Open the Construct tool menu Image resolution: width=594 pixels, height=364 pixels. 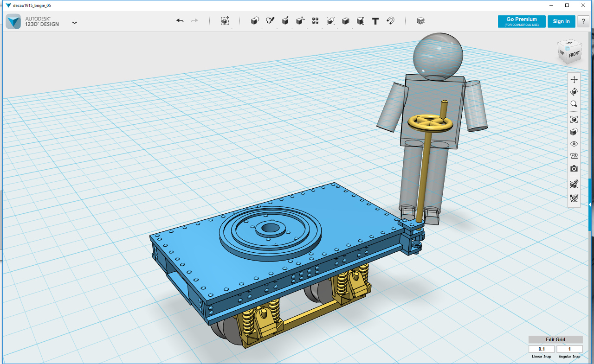point(285,21)
